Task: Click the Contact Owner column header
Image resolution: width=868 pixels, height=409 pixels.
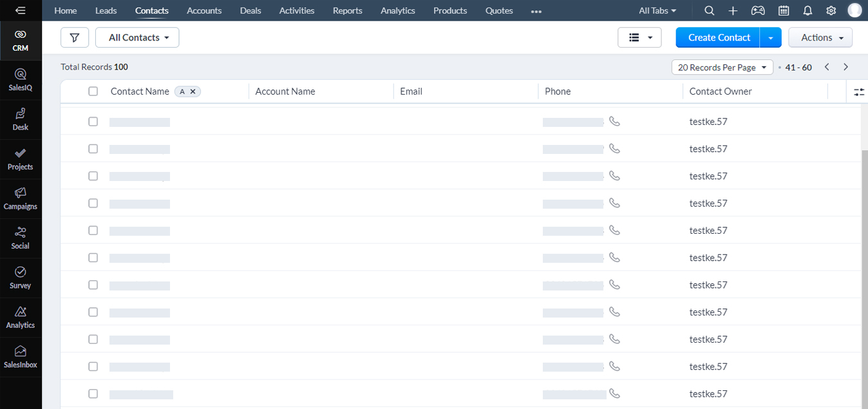Action: click(x=721, y=91)
